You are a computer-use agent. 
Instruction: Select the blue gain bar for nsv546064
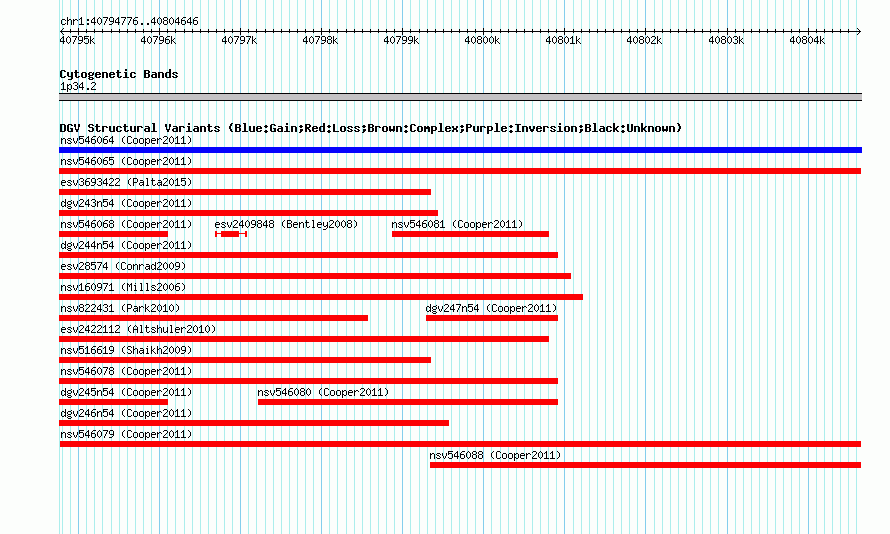[460, 150]
